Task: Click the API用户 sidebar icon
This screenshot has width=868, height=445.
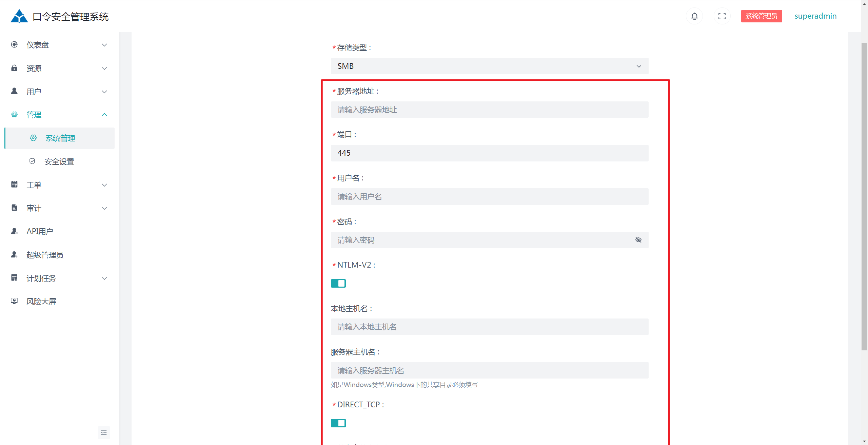Action: coord(14,231)
